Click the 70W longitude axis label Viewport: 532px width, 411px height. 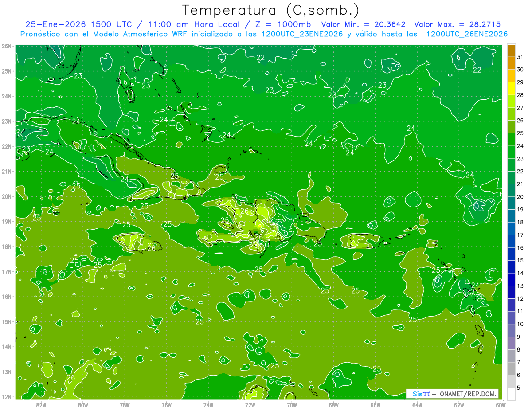pyautogui.click(x=292, y=405)
